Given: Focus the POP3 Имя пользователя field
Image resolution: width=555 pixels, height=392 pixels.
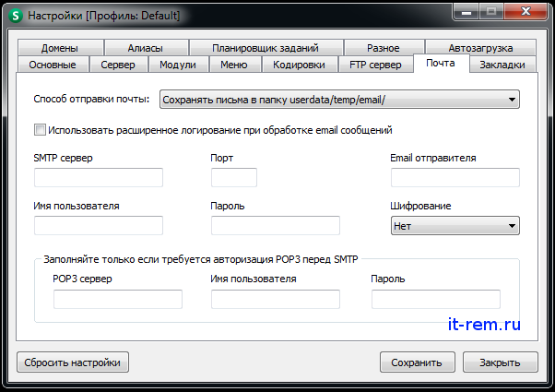Looking at the screenshot, I should click(x=276, y=299).
